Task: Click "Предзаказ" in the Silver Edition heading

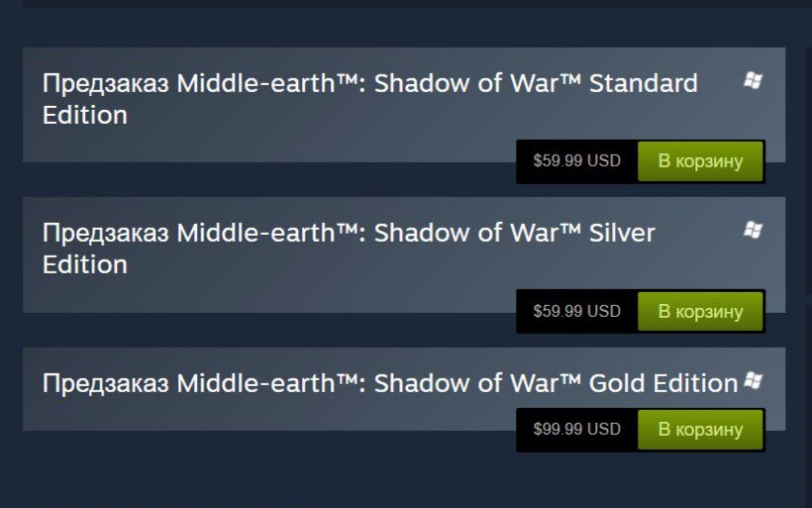Action: (x=105, y=233)
